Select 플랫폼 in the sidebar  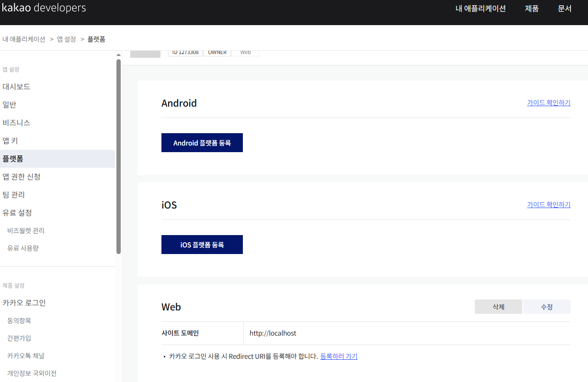tap(57, 159)
